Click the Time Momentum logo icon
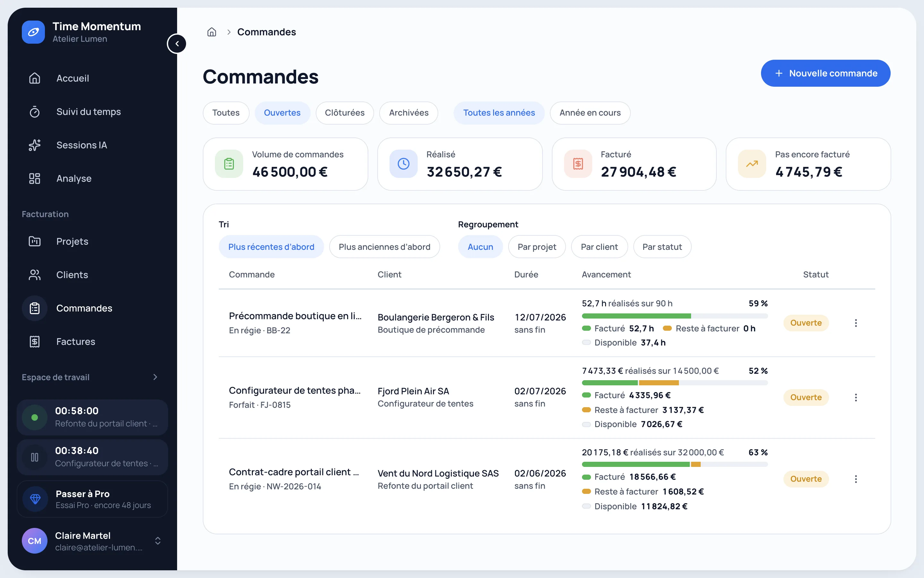 tap(33, 32)
